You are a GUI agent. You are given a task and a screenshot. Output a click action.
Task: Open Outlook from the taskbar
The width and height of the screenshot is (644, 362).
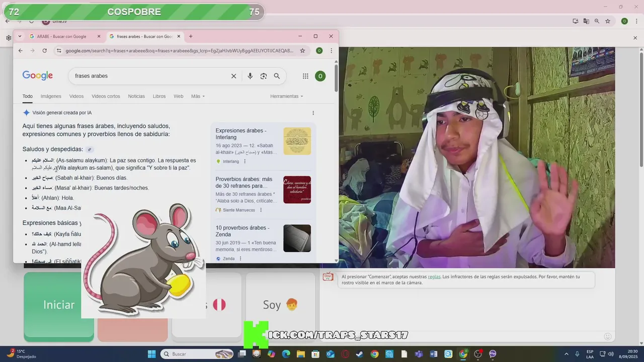[331, 354]
